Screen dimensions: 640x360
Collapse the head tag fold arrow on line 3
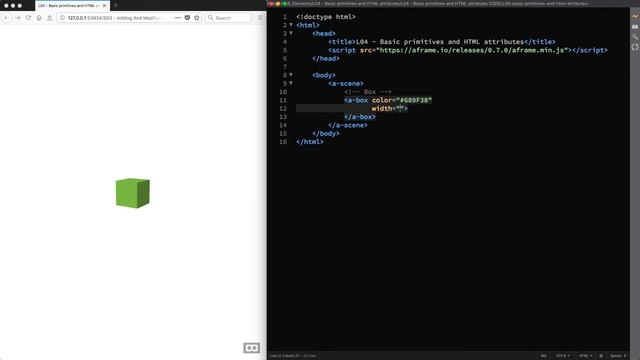(291, 33)
